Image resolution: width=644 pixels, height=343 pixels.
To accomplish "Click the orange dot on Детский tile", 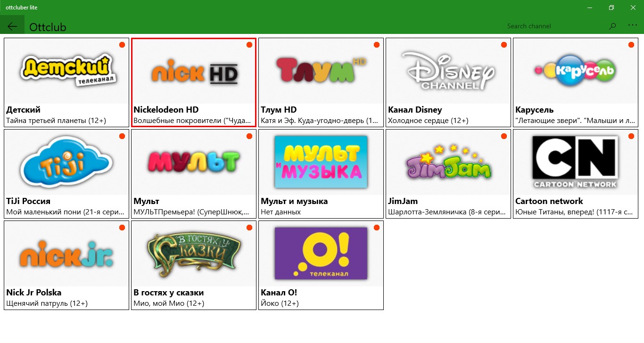I will click(122, 45).
